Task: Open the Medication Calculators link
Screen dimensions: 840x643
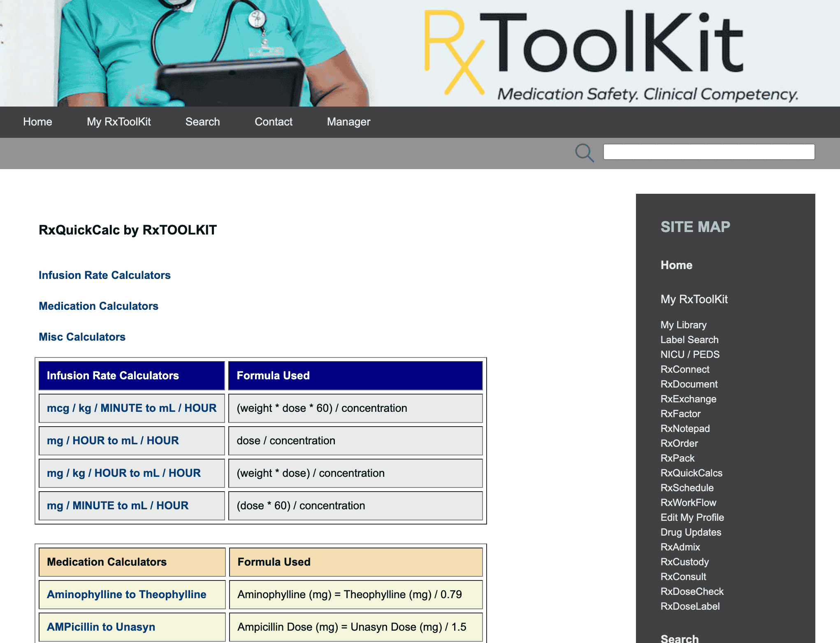Action: pos(99,306)
